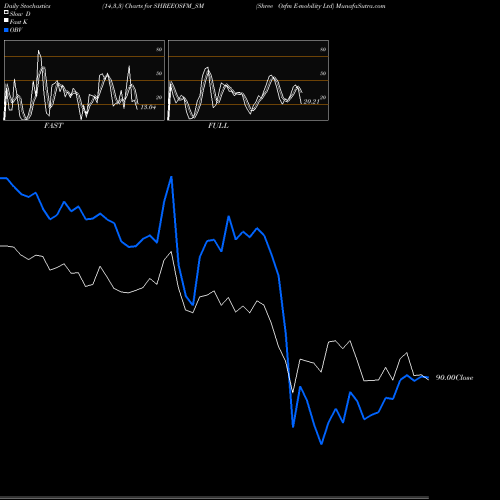Open the FULL stochastic chart thumbnail
500x500 pixels.
click(x=248, y=80)
